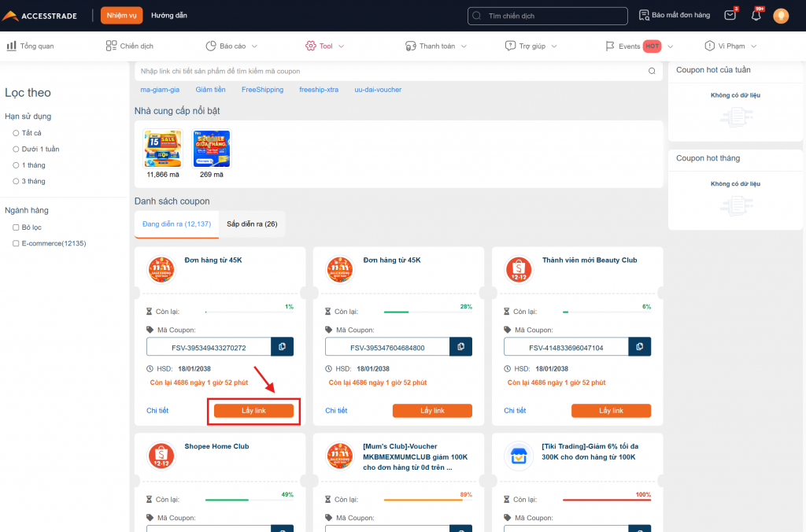Click the Tổng quan bar chart icon
This screenshot has width=806, height=532.
(x=11, y=46)
